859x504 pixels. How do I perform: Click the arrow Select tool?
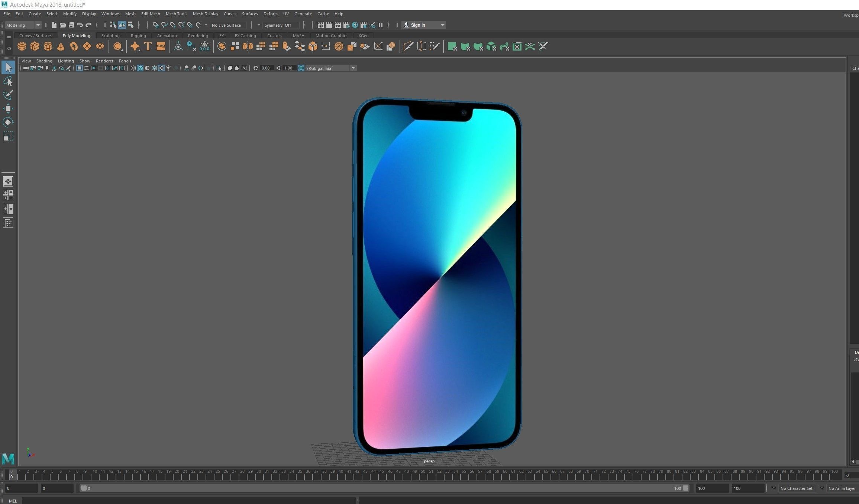tap(8, 67)
